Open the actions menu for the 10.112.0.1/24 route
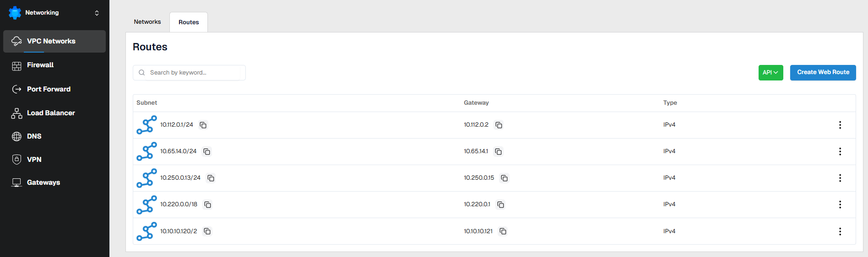The image size is (868, 257). click(x=840, y=125)
